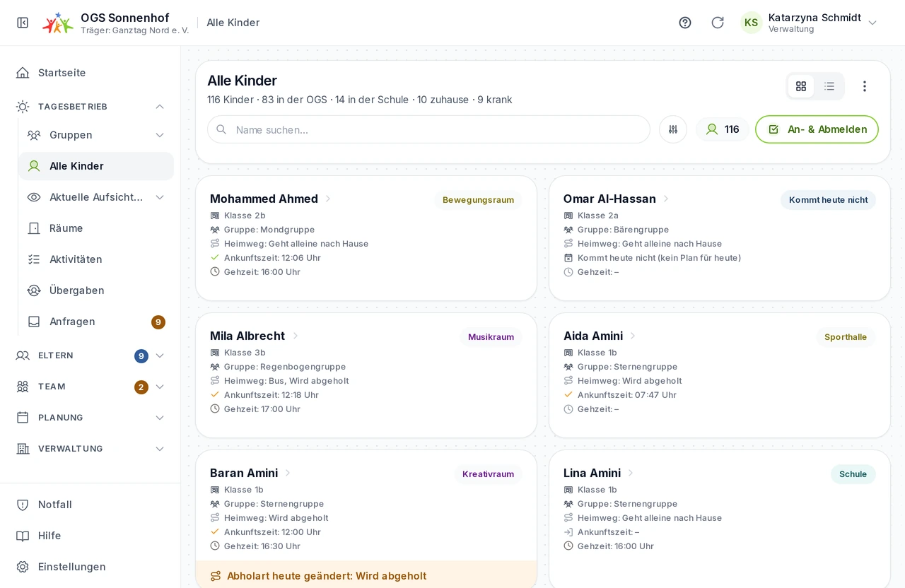This screenshot has height=588, width=905.
Task: Click the OGS Sonnenhof logo
Action: coord(57,23)
